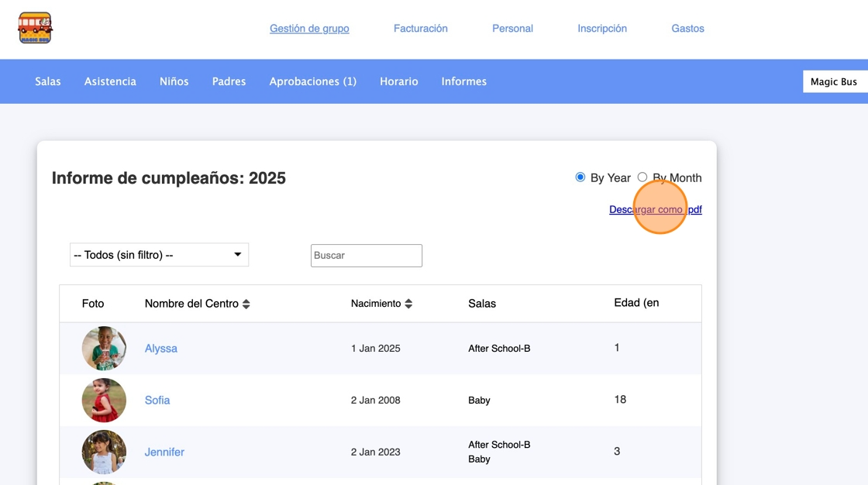868x485 pixels.
Task: Click the birth date 1 Jan 2025
Action: tap(375, 348)
